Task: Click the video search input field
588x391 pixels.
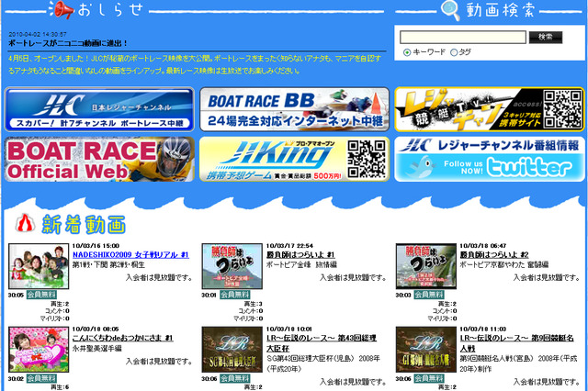Action: (463, 37)
